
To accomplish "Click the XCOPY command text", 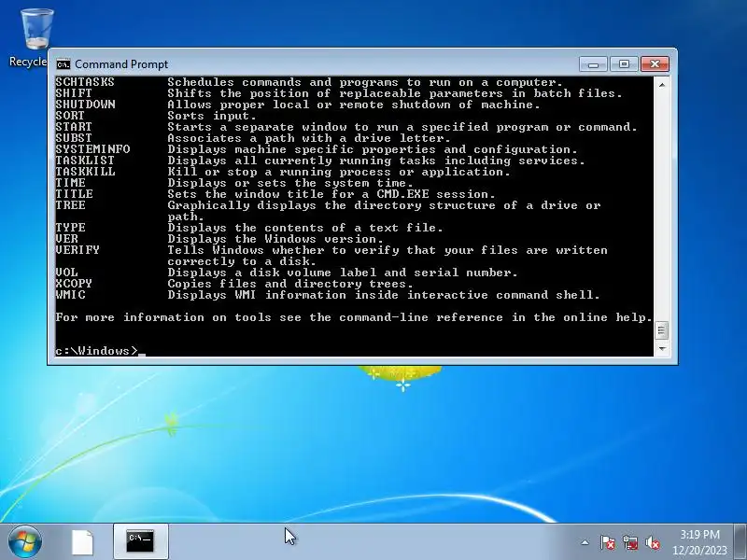I will 74,284.
